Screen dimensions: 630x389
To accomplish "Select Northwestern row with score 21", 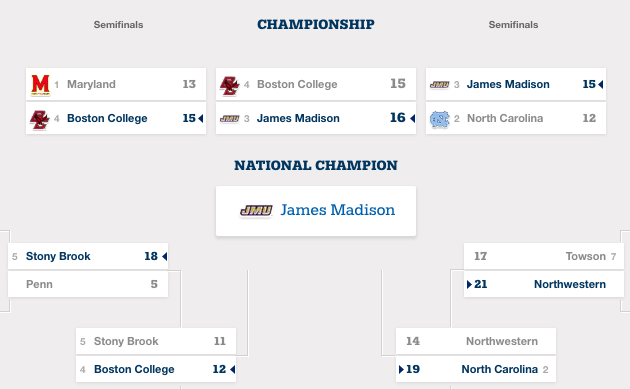I will pyautogui.click(x=544, y=284).
